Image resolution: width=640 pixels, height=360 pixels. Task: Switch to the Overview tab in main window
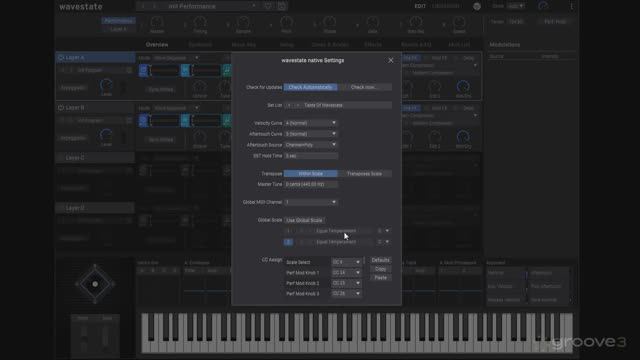(x=157, y=44)
